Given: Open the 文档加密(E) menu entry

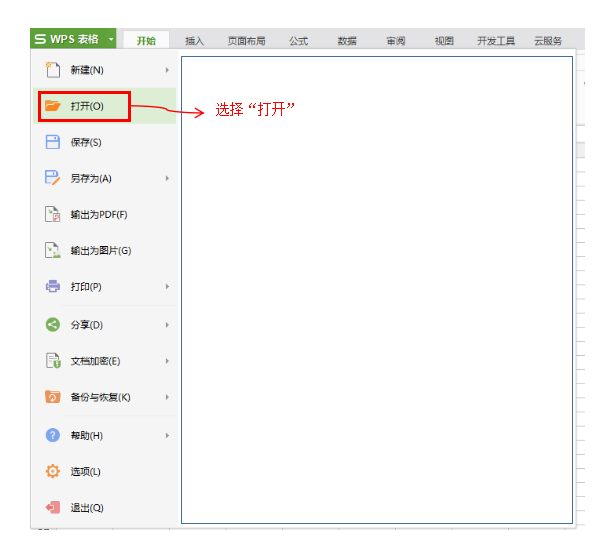Looking at the screenshot, I should pyautogui.click(x=105, y=360).
